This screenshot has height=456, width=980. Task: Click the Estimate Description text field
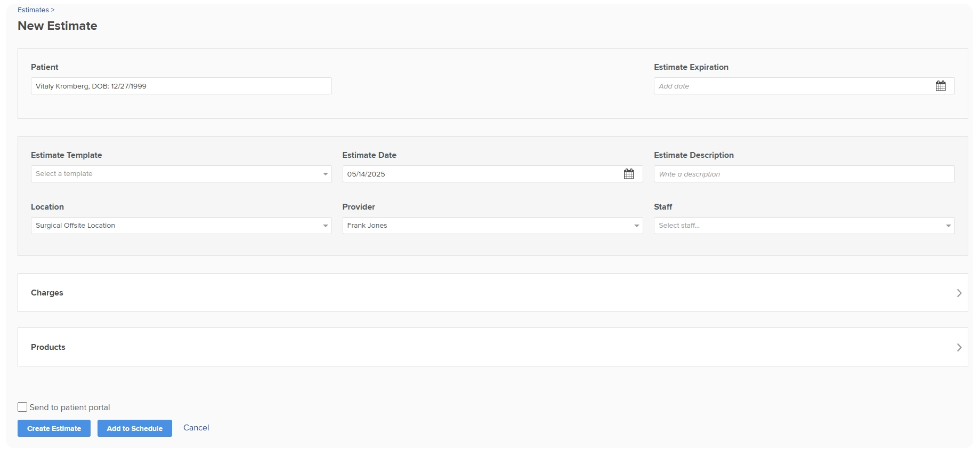[804, 174]
